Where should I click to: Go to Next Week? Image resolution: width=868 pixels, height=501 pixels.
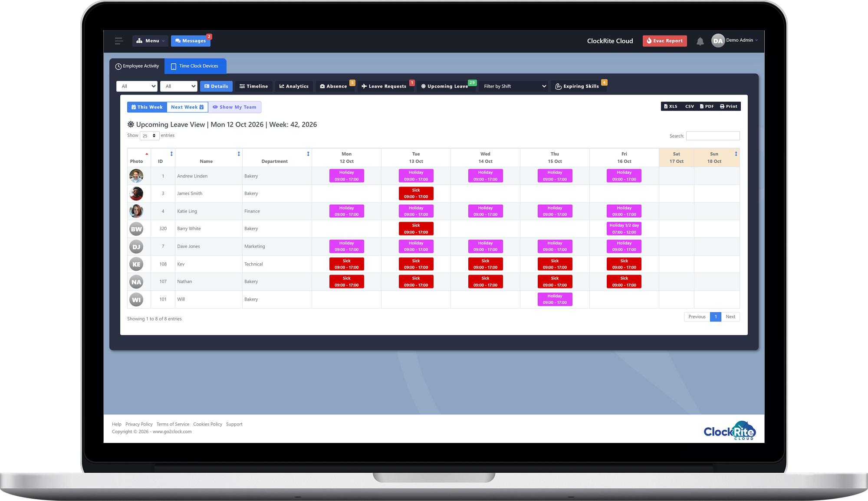coord(187,107)
